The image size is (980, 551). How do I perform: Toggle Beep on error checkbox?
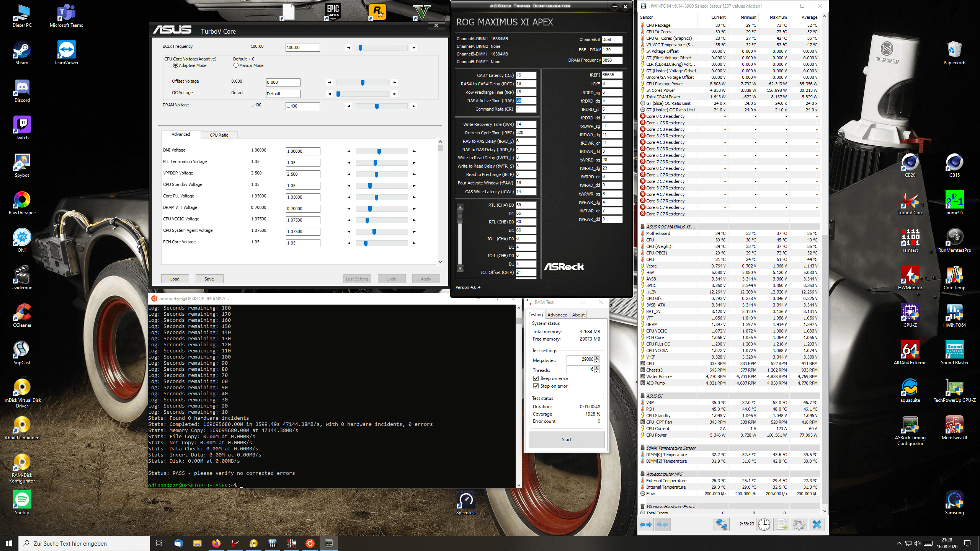[x=536, y=378]
